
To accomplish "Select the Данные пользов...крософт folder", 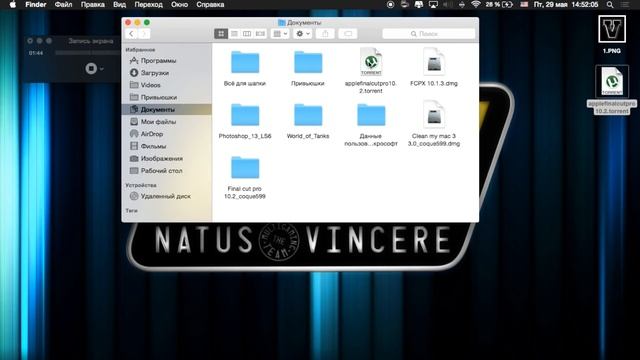I will click(x=371, y=115).
